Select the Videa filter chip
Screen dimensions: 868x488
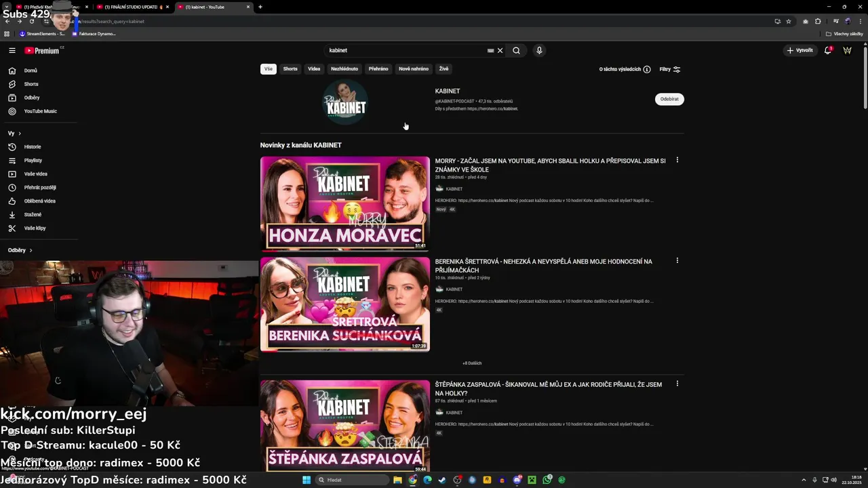click(314, 69)
